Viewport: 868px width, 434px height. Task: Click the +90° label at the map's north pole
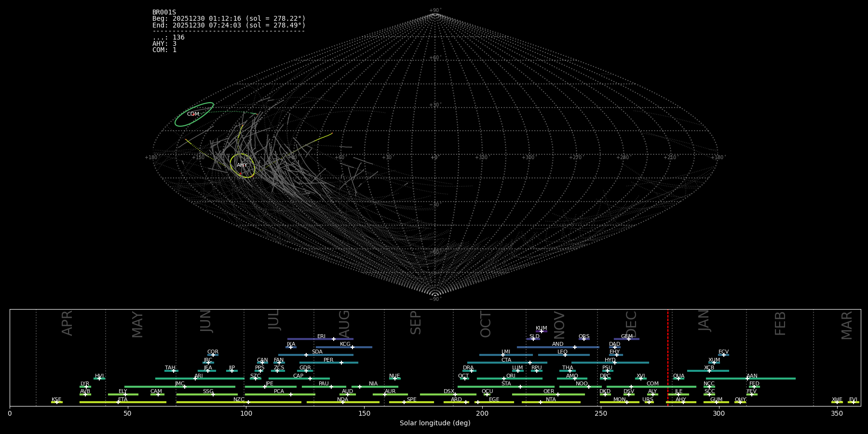435,11
